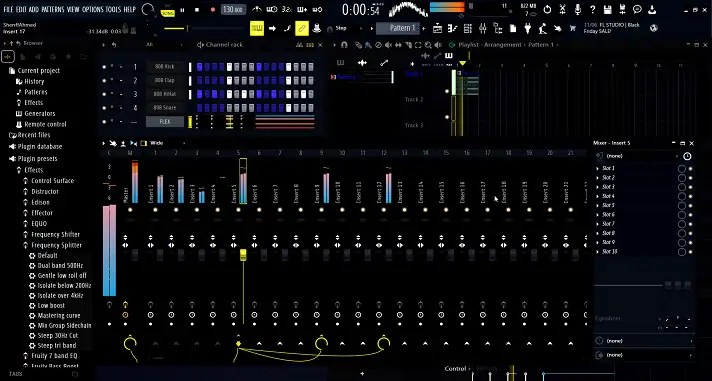Open the FLEX channel button
The width and height of the screenshot is (712, 381).
(165, 122)
